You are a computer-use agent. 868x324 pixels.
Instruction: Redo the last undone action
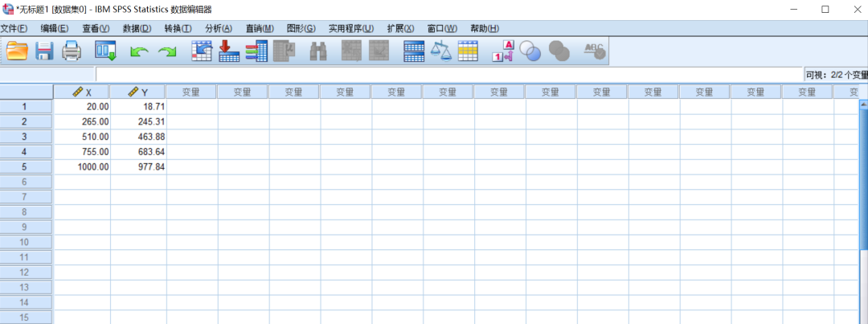166,51
